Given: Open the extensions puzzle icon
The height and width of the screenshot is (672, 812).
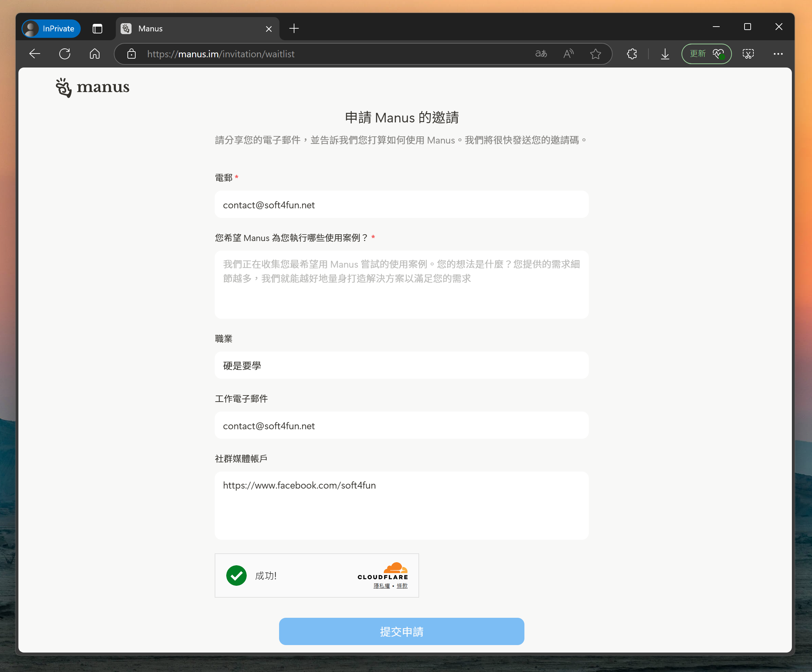Looking at the screenshot, I should [x=632, y=54].
